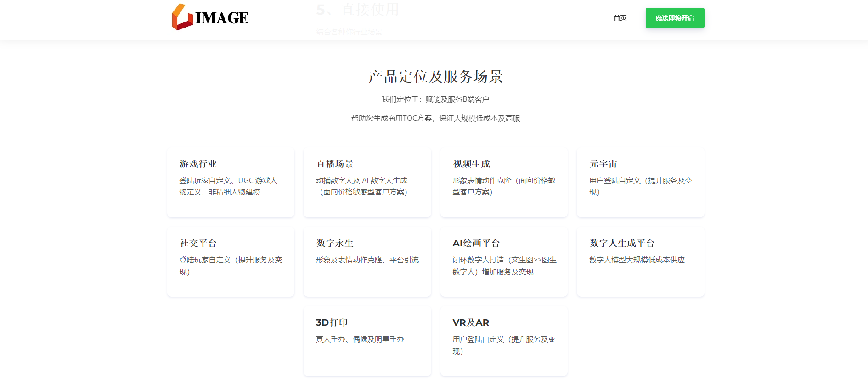Viewport: 868px width, 383px height.
Task: Select the 元宇宙 service card
Action: [640, 183]
